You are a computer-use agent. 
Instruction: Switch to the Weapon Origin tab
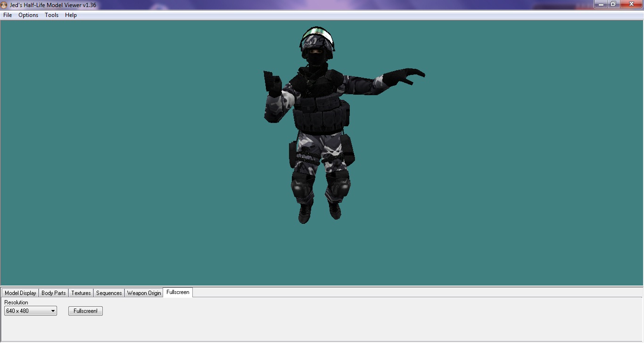click(x=144, y=293)
